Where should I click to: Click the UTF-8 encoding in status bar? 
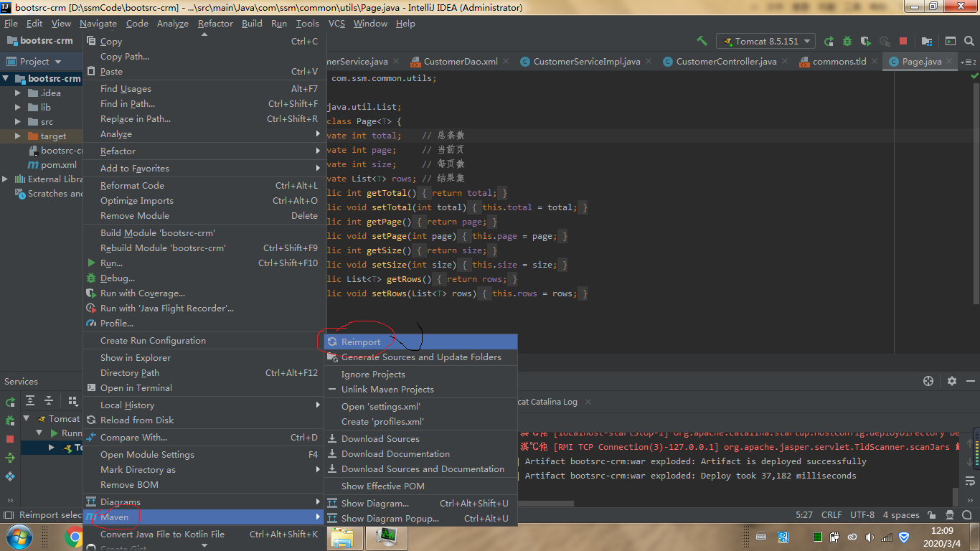[x=862, y=515]
